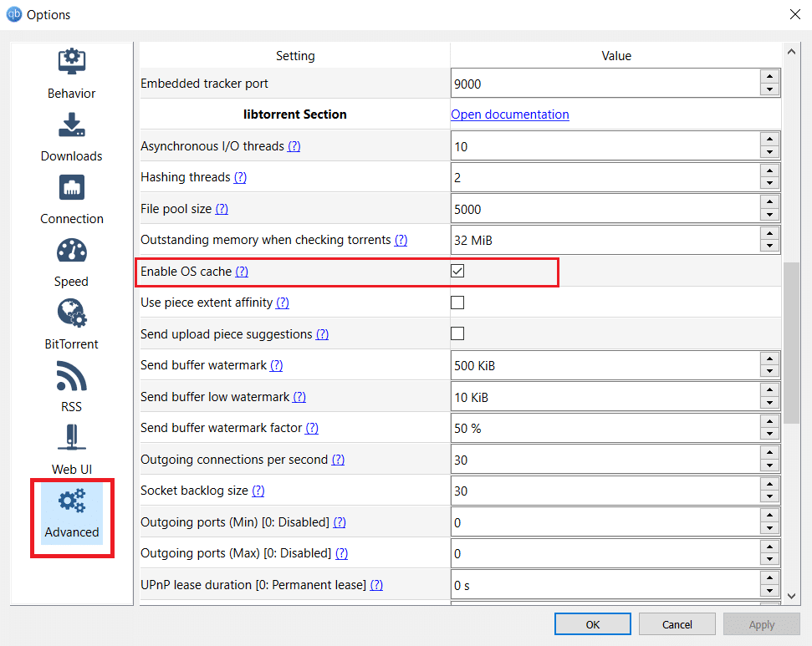Click the Value column header
Image resolution: width=812 pixels, height=646 pixels.
click(x=615, y=55)
